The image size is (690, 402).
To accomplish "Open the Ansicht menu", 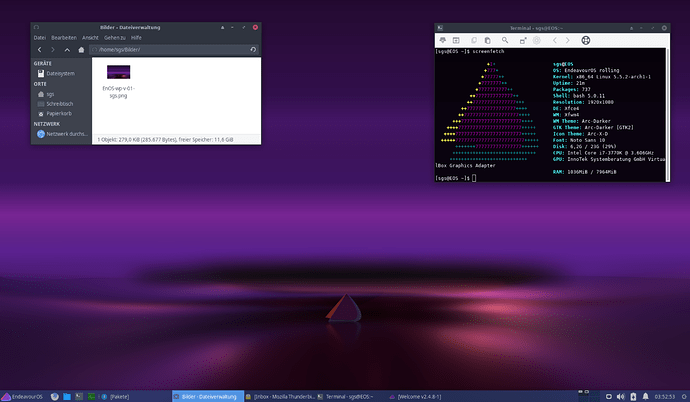I will 88,37.
